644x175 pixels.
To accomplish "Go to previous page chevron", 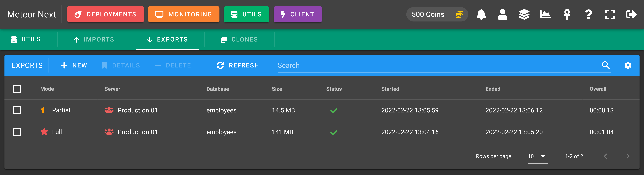I will 606,156.
